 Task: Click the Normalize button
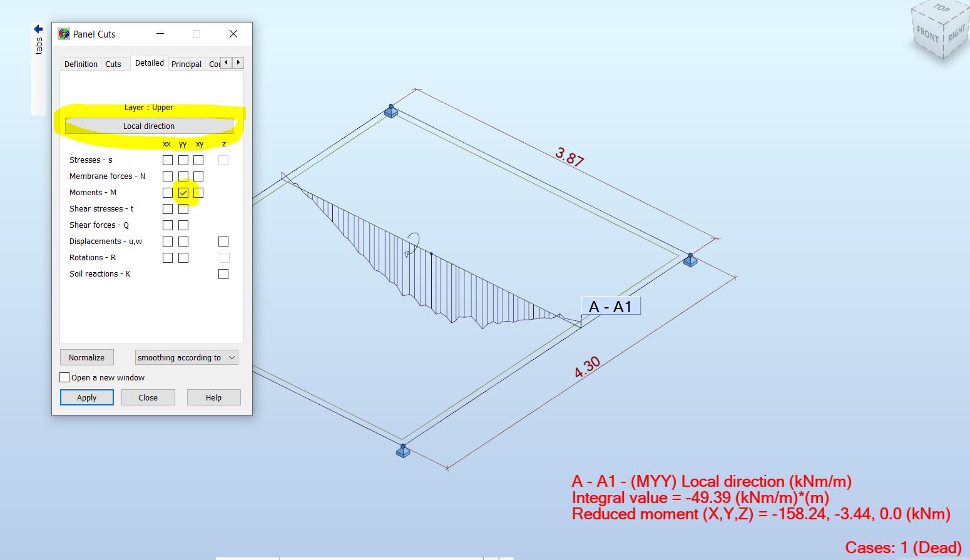86,357
